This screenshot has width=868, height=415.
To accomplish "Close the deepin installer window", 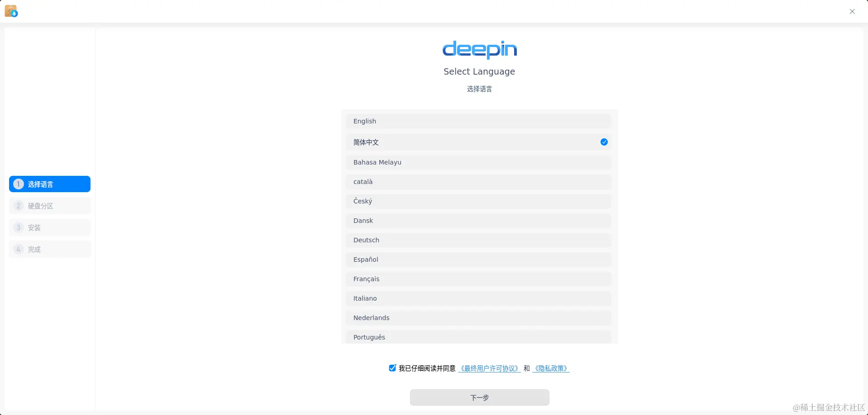I will 852,12.
